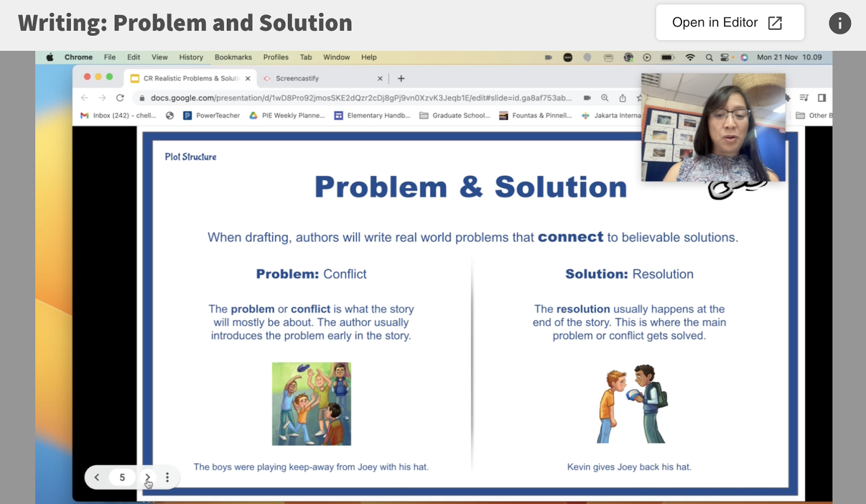Image resolution: width=866 pixels, height=504 pixels.
Task: Open the Profiles menu
Action: [276, 57]
